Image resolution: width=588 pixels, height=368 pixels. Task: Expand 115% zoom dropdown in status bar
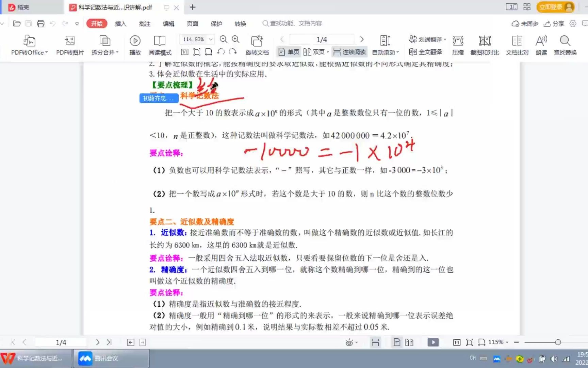tap(507, 342)
